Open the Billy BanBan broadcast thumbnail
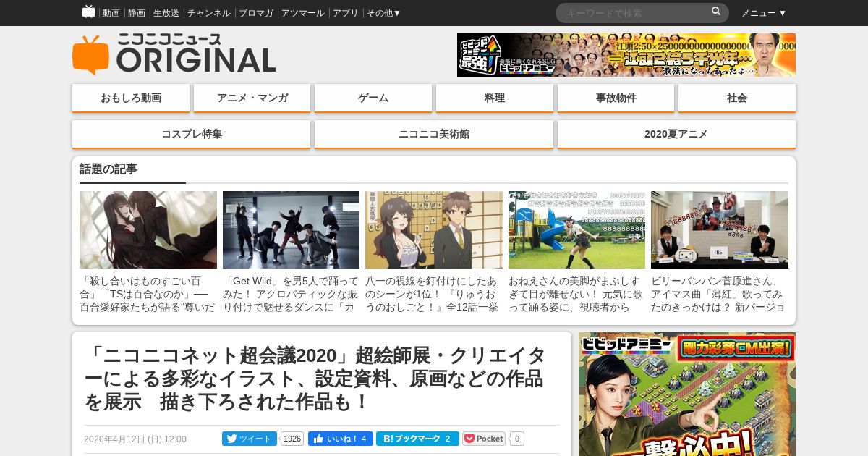 (720, 230)
